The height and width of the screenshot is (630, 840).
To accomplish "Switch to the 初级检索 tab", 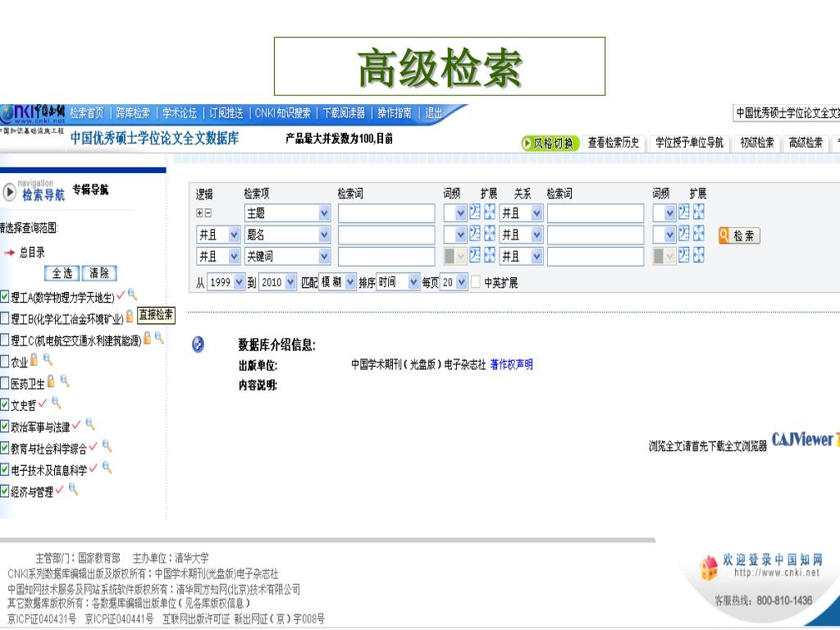I will click(x=757, y=143).
